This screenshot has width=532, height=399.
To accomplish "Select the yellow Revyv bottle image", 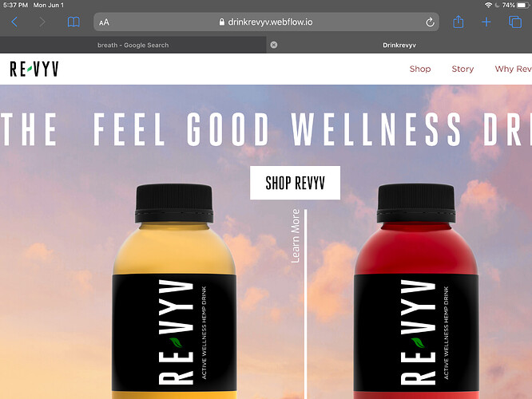I will coord(174,291).
